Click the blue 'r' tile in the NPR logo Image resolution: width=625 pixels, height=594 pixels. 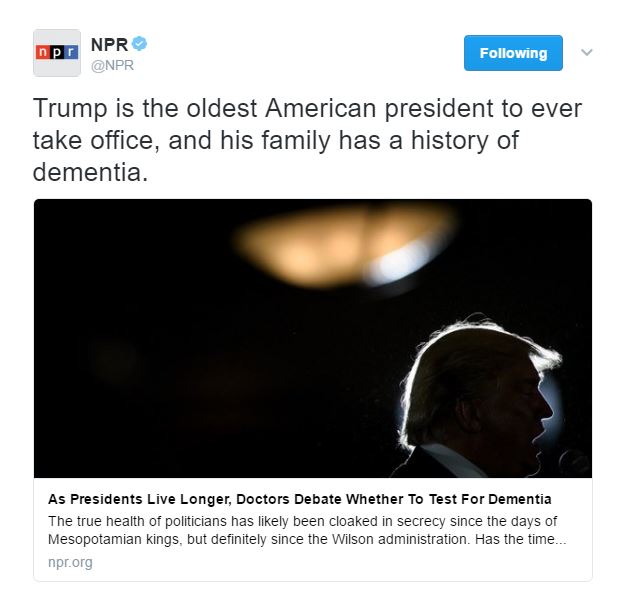(71, 52)
